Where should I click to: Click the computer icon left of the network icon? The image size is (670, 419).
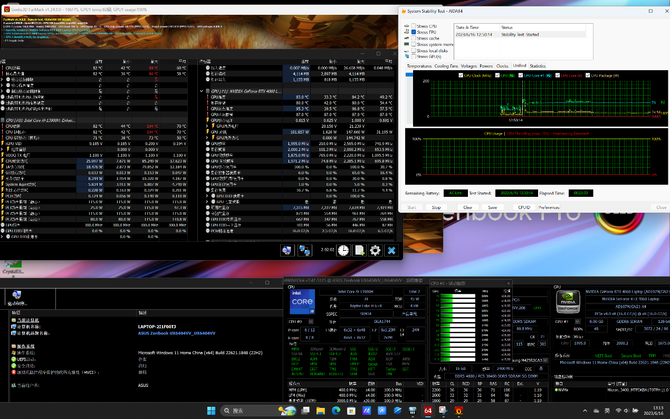coord(287,250)
